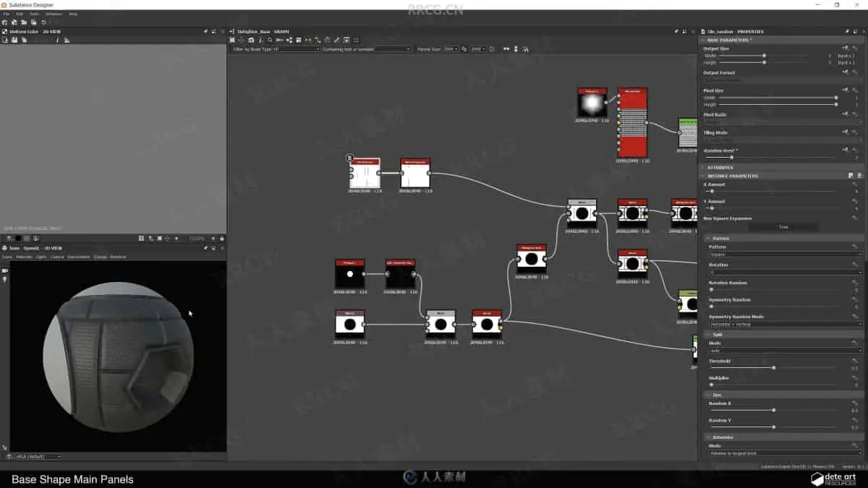868x488 pixels.
Task: Pin the Graph panel with pin icon
Action: [x=676, y=32]
